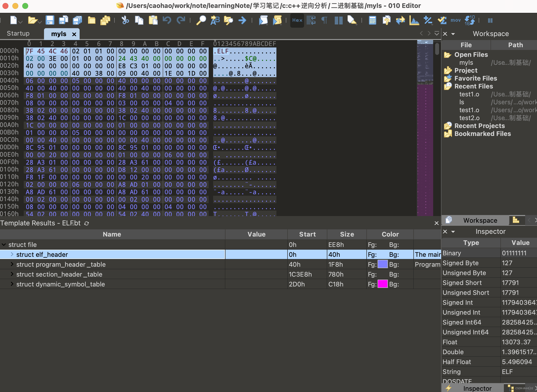Click the magenta Fg swatch of dynamic_symbol_table
Screen dimensions: 537x392
pyautogui.click(x=382, y=284)
